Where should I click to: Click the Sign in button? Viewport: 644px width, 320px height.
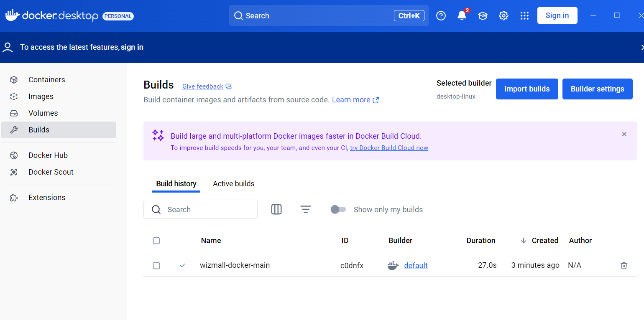pos(557,15)
